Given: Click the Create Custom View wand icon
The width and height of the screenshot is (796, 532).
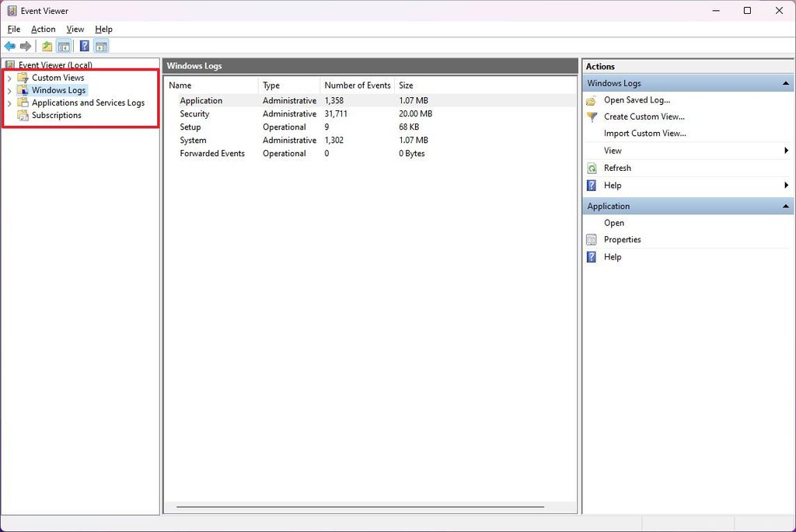Looking at the screenshot, I should click(592, 117).
